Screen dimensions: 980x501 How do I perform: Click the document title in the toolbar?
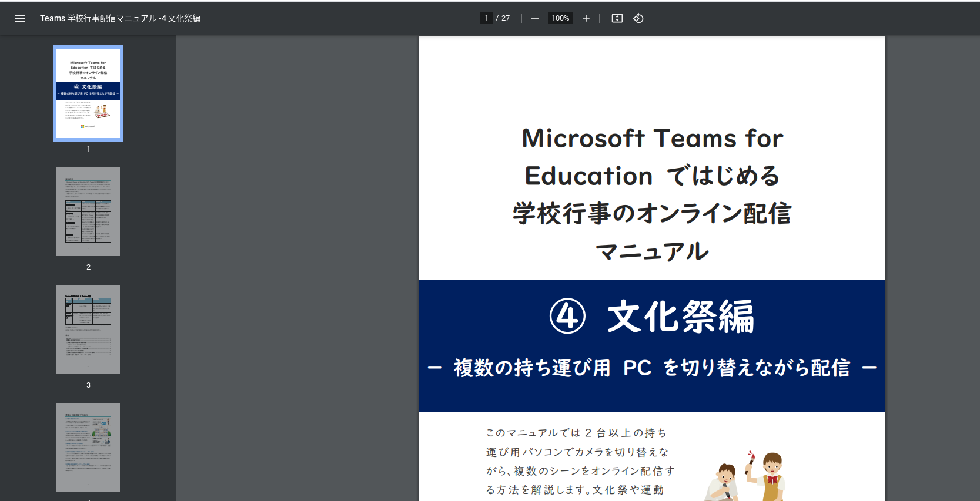click(x=120, y=18)
